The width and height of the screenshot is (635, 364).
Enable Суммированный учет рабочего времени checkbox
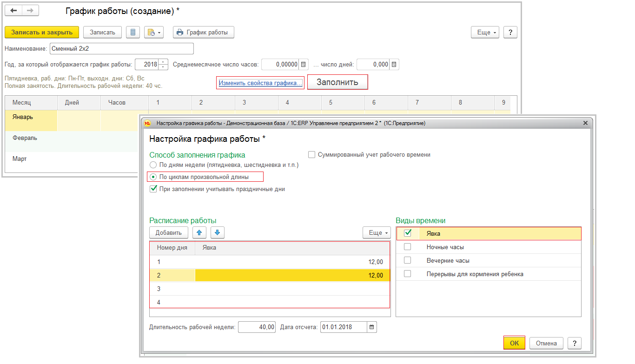312,155
